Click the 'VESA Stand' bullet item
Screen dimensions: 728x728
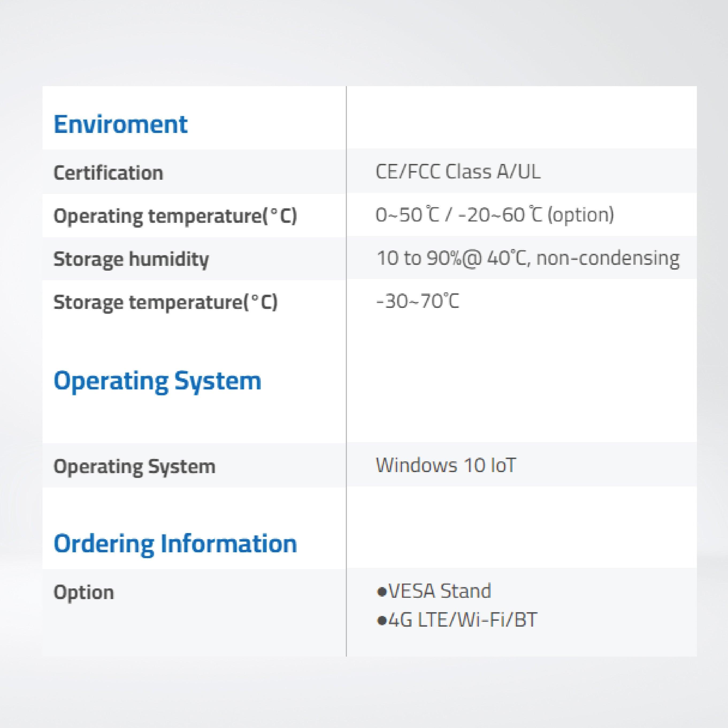tap(434, 591)
